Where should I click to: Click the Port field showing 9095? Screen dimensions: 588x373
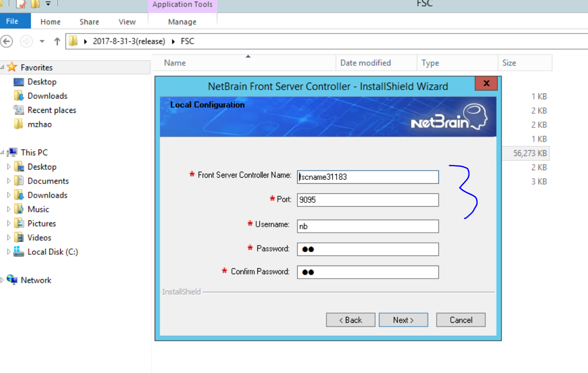click(x=368, y=200)
